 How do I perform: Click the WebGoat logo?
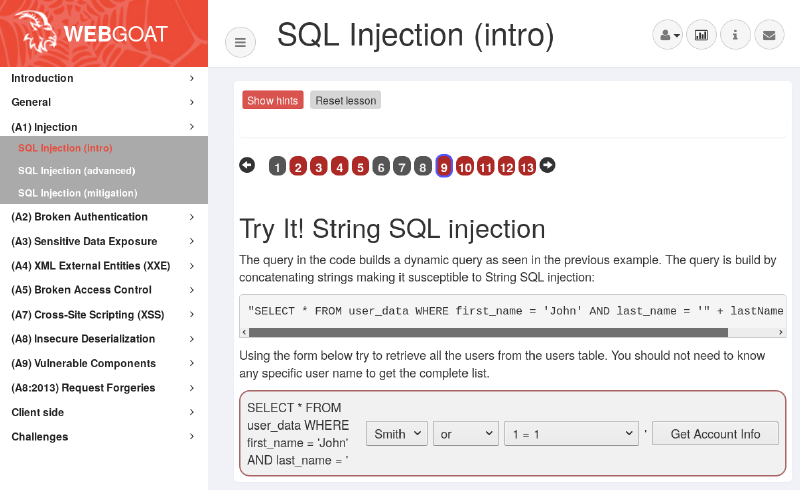[x=104, y=33]
